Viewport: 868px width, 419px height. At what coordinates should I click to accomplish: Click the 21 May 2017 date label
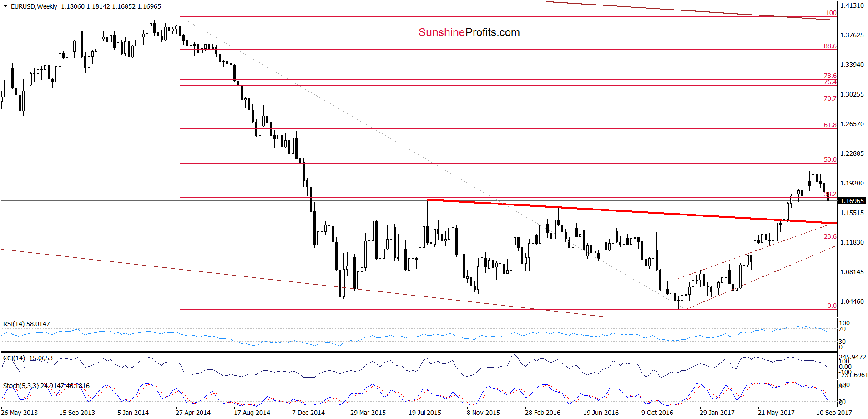tap(776, 413)
